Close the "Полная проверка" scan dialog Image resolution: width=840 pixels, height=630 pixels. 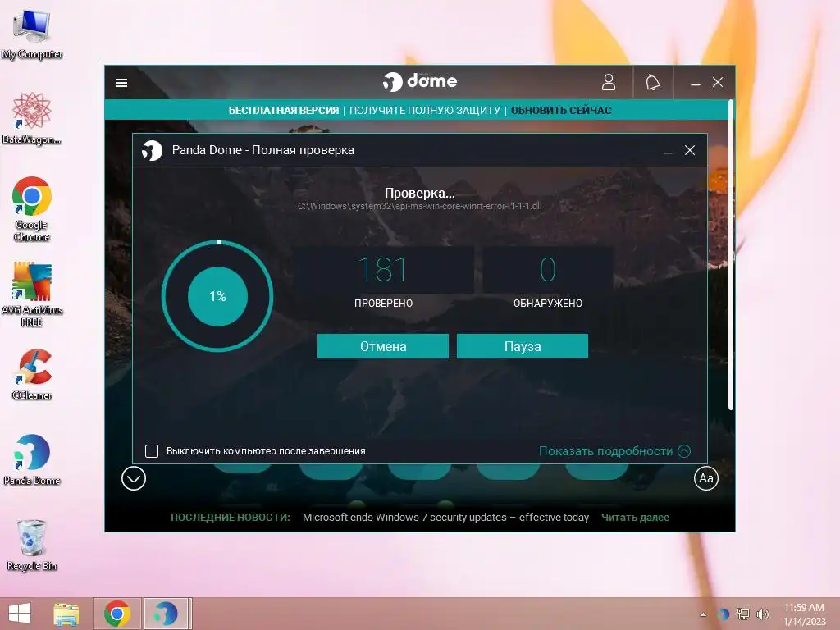click(690, 151)
